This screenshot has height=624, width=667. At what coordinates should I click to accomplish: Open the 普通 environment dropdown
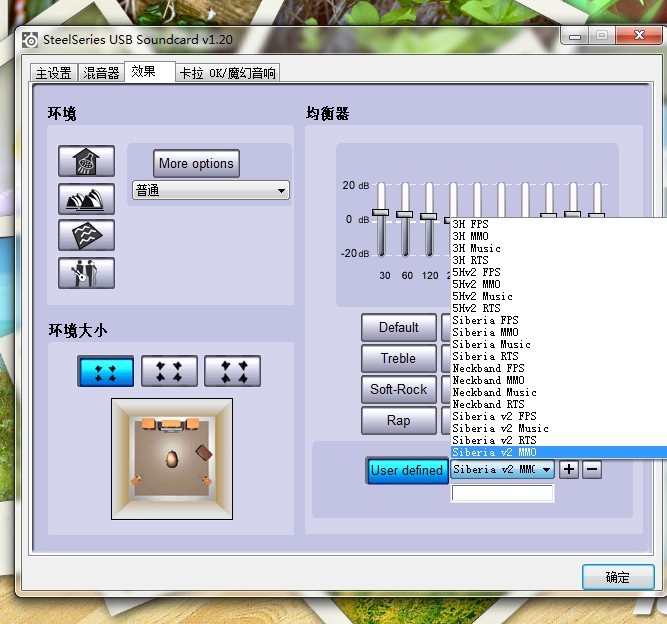[x=211, y=191]
